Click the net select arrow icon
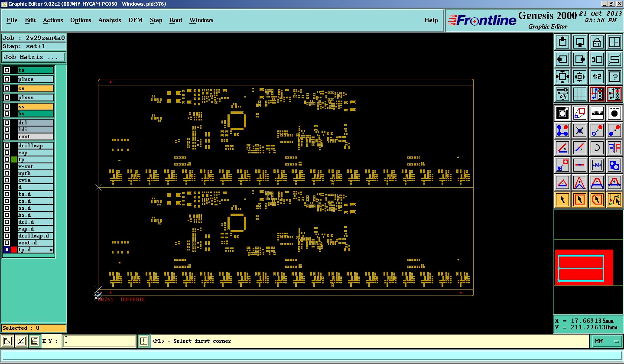This screenshot has height=364, width=624. [x=614, y=200]
